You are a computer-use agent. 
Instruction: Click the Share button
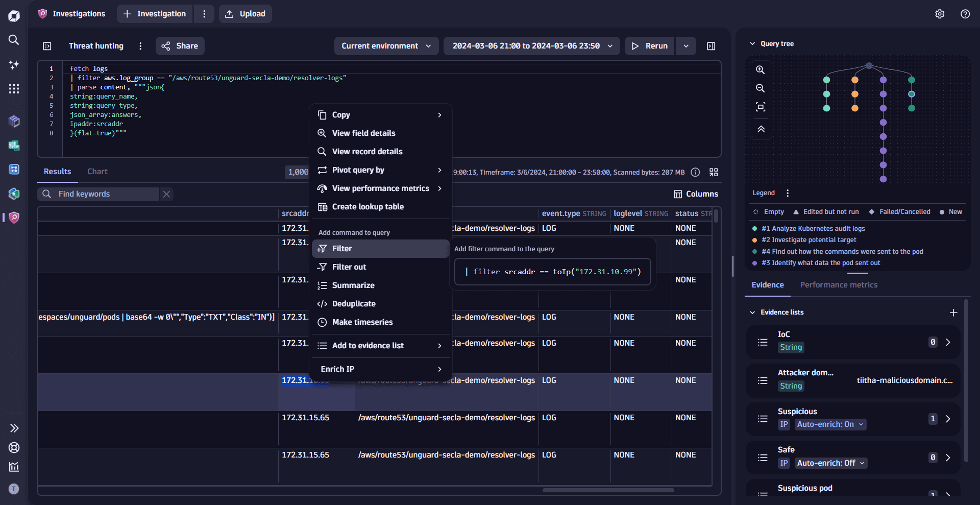click(x=180, y=46)
